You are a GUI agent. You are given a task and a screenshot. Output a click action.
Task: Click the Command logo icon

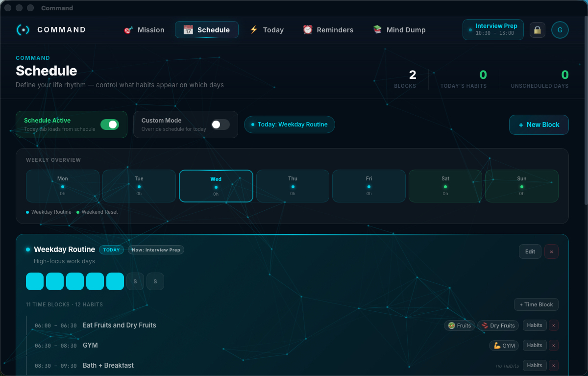[23, 30]
